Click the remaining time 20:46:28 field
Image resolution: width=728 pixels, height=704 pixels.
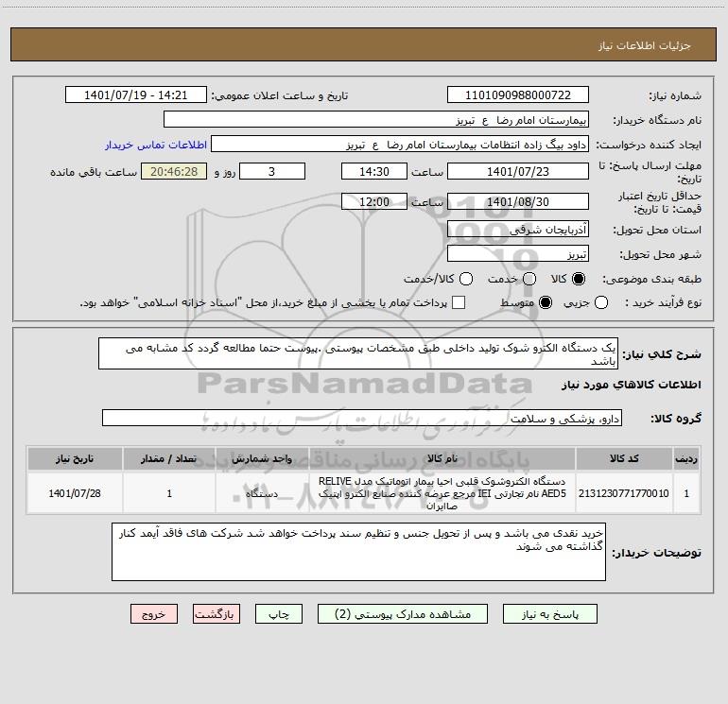(x=174, y=171)
